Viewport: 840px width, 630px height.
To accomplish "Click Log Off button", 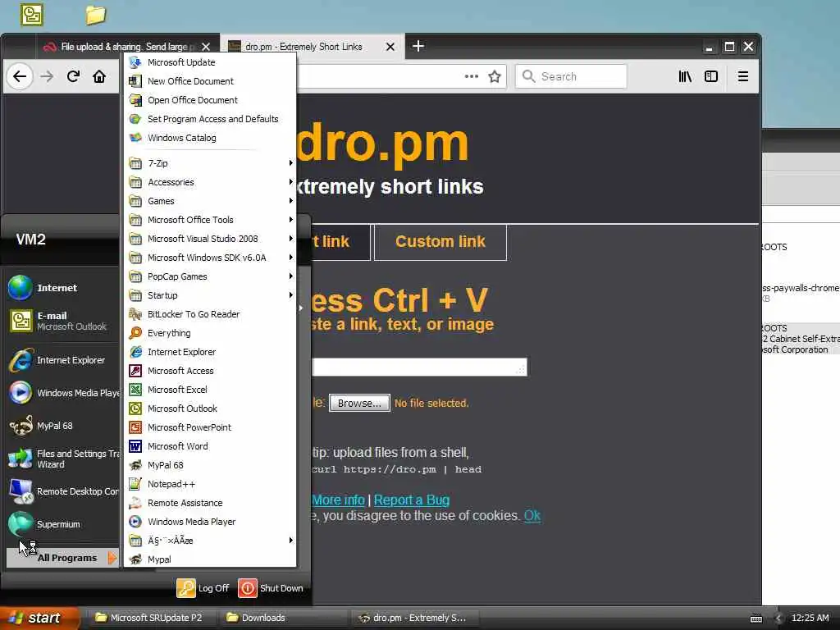I will (203, 588).
